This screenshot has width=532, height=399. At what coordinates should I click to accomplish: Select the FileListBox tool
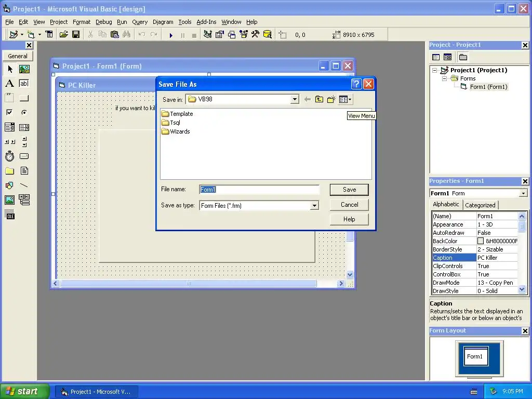[x=24, y=170]
